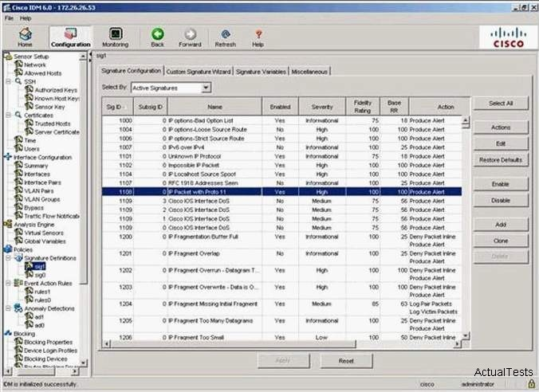Collapse the Anomaly Detections tree node

point(8,308)
